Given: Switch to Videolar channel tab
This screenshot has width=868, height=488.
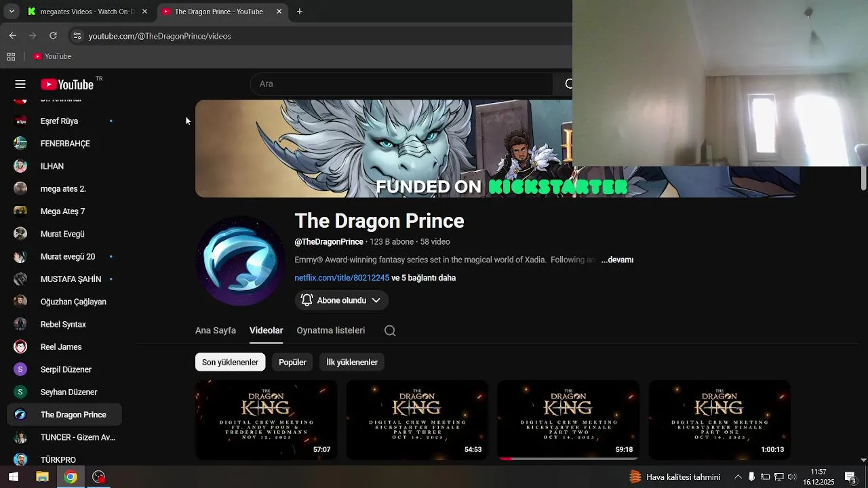Looking at the screenshot, I should pyautogui.click(x=266, y=331).
